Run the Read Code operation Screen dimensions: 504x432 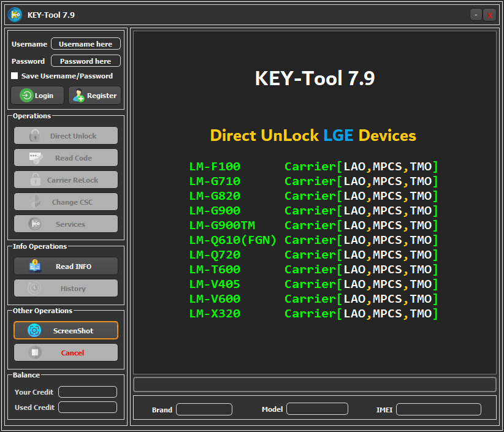click(66, 157)
